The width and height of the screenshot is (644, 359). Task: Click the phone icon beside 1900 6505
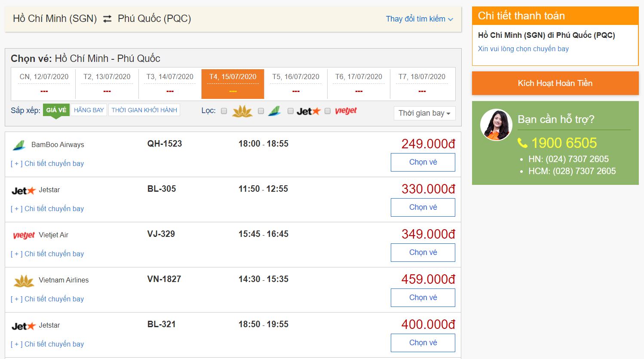click(522, 143)
